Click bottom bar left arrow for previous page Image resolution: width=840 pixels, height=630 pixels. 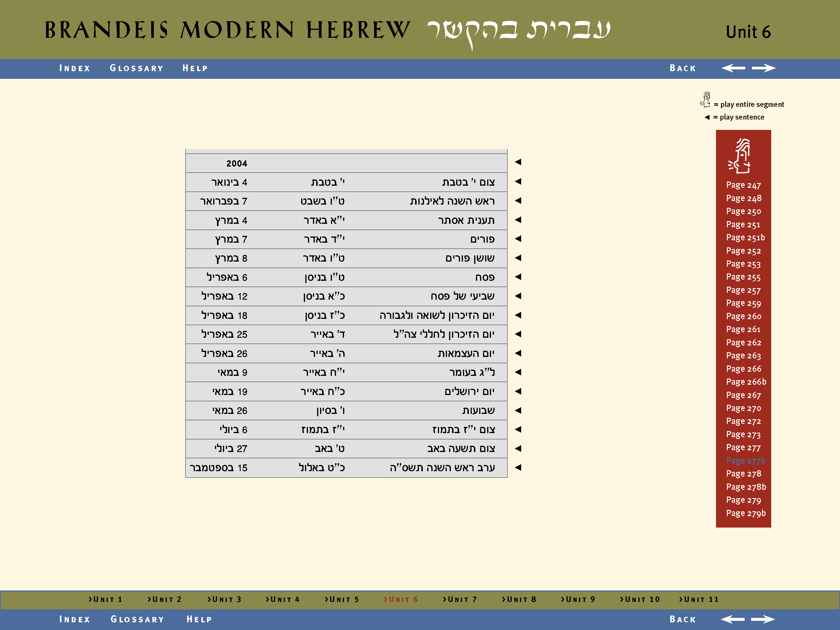pyautogui.click(x=733, y=619)
